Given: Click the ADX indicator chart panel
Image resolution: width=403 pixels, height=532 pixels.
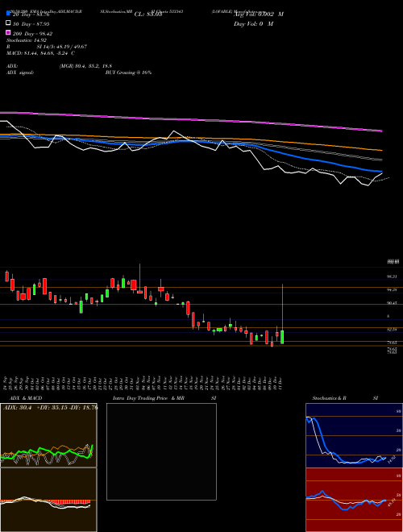Looking at the screenshot, I should [48, 435].
